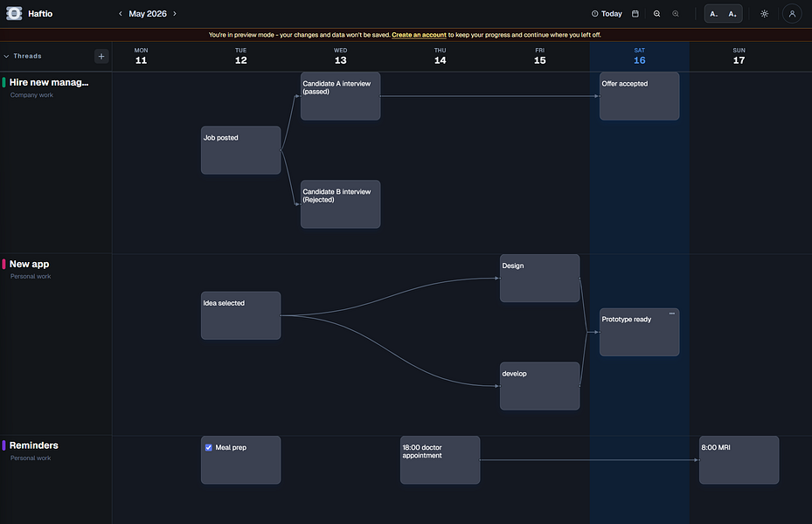The width and height of the screenshot is (812, 524).
Task: Jump to Today in the timeline
Action: tap(607, 14)
